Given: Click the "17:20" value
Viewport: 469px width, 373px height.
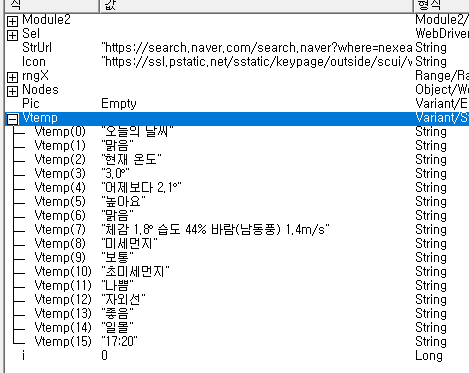Looking at the screenshot, I should [119, 342].
